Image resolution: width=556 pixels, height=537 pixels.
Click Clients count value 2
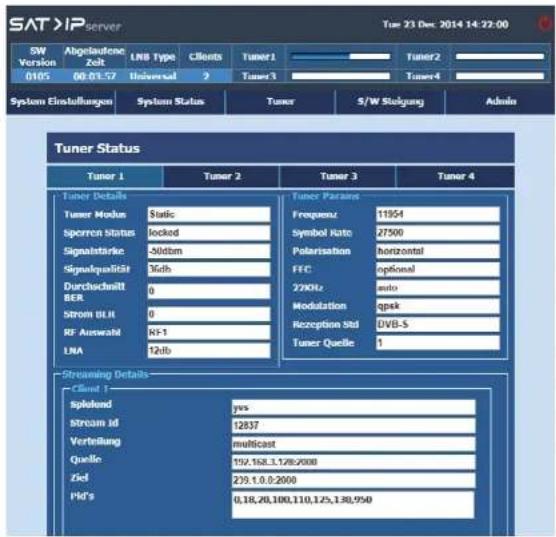(x=206, y=76)
